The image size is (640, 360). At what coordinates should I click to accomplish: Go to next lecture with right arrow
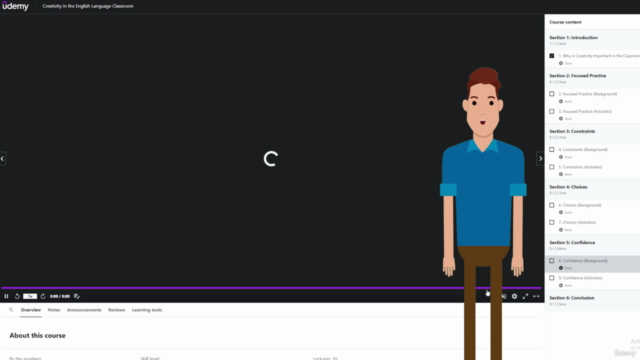click(540, 159)
